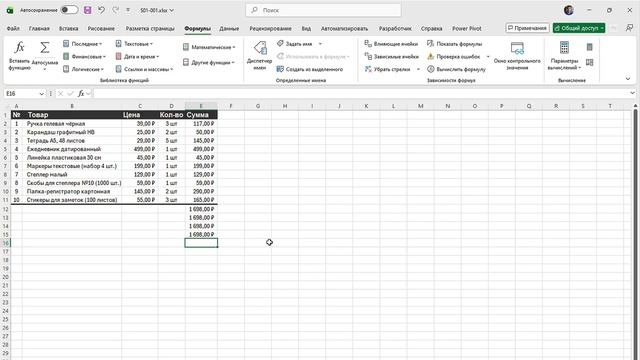Select the Сумма header cell
This screenshot has height=360, width=640.
pos(201,115)
